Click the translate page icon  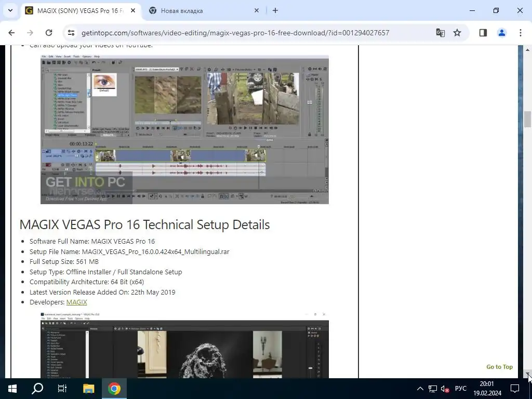pyautogui.click(x=441, y=33)
